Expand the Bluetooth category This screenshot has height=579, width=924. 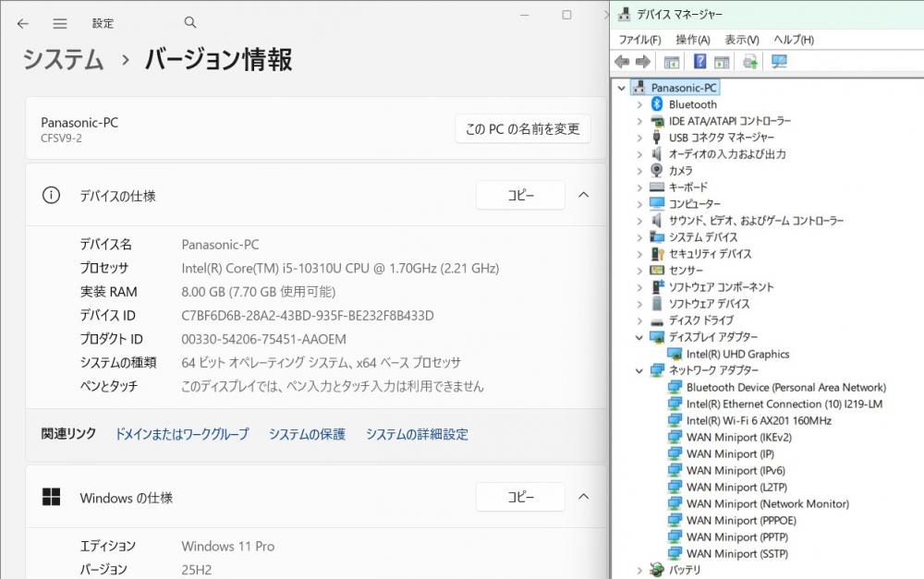point(638,104)
